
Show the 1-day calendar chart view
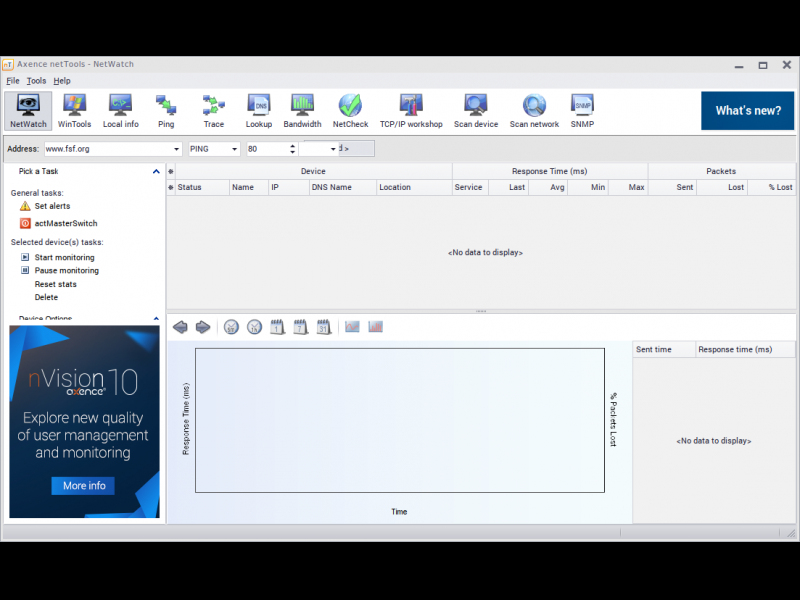(x=278, y=327)
